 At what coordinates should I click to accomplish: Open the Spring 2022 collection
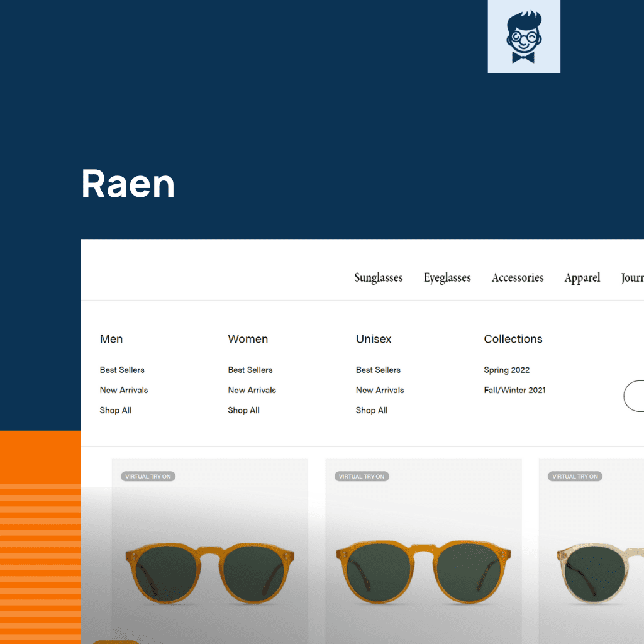tap(507, 370)
